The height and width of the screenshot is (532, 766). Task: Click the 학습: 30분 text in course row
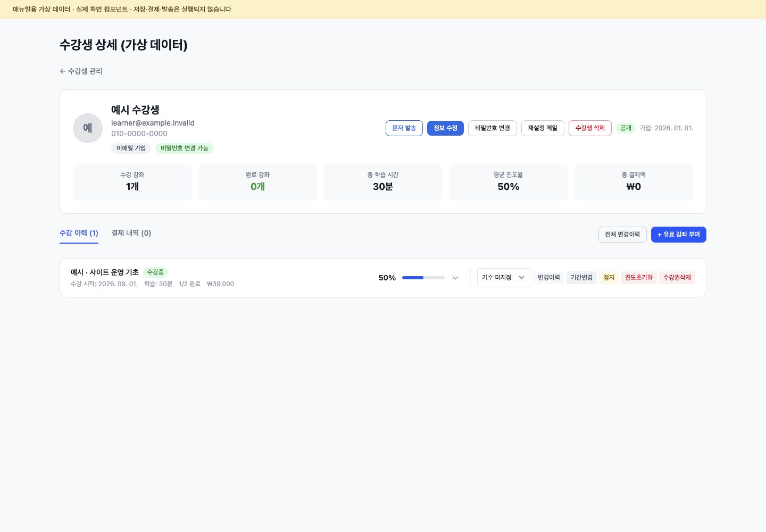pyautogui.click(x=159, y=284)
